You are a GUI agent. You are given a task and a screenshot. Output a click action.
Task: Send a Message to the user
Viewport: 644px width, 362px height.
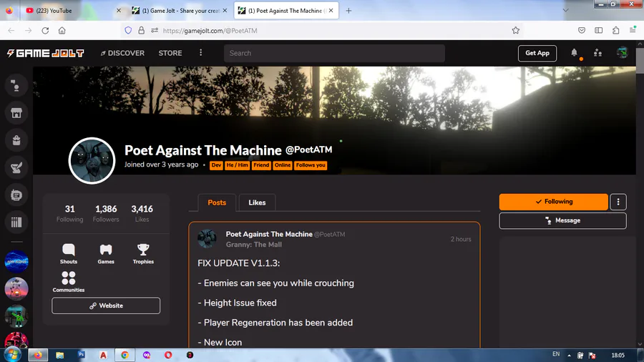pos(562,220)
